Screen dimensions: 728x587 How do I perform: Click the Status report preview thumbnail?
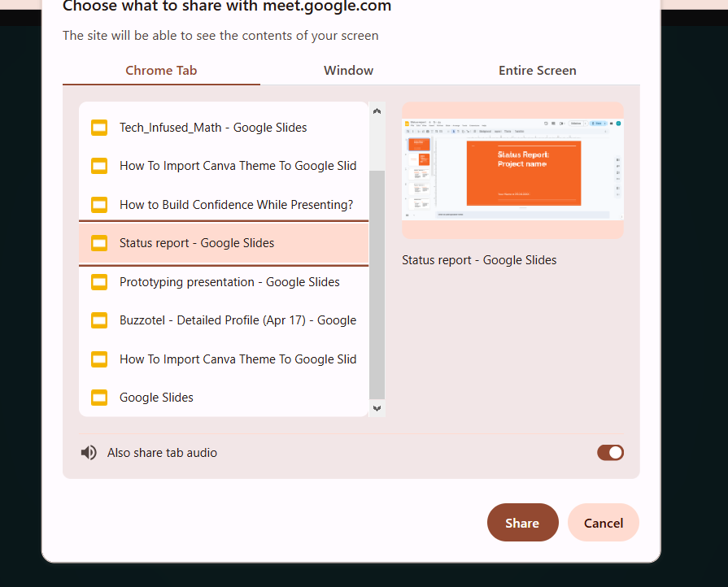click(x=512, y=169)
